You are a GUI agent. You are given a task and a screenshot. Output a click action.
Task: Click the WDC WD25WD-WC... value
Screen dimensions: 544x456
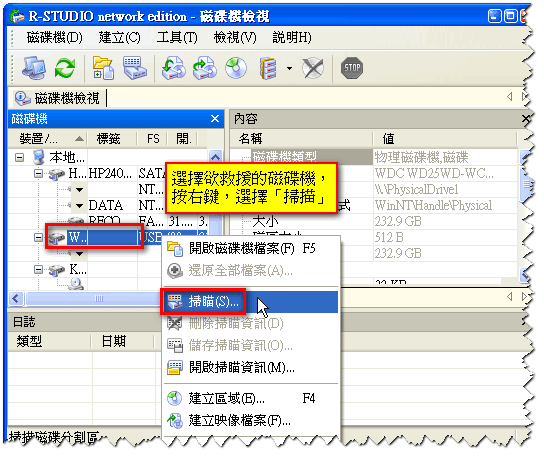coord(434,173)
